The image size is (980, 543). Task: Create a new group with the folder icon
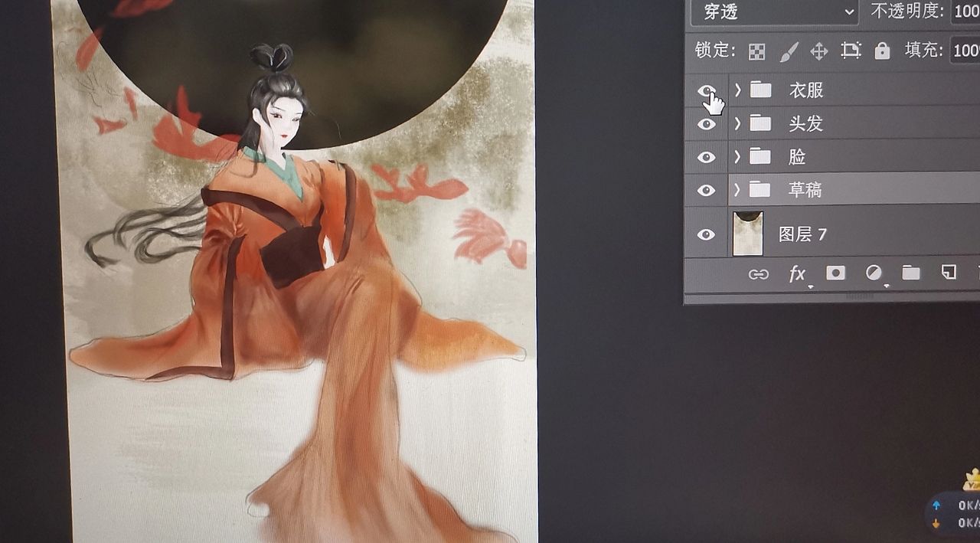click(x=910, y=273)
